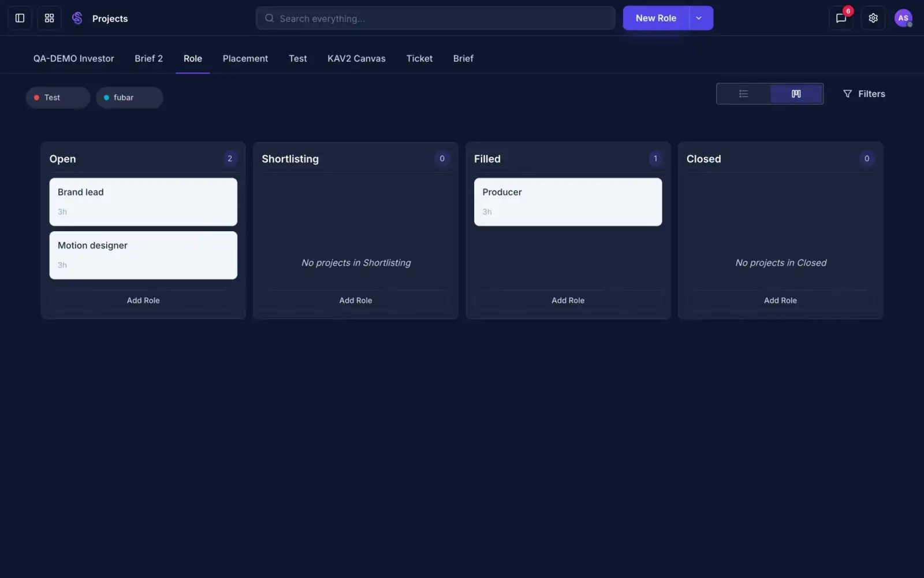Toggle the fubar tag filter
This screenshot has width=924, height=578.
click(129, 98)
